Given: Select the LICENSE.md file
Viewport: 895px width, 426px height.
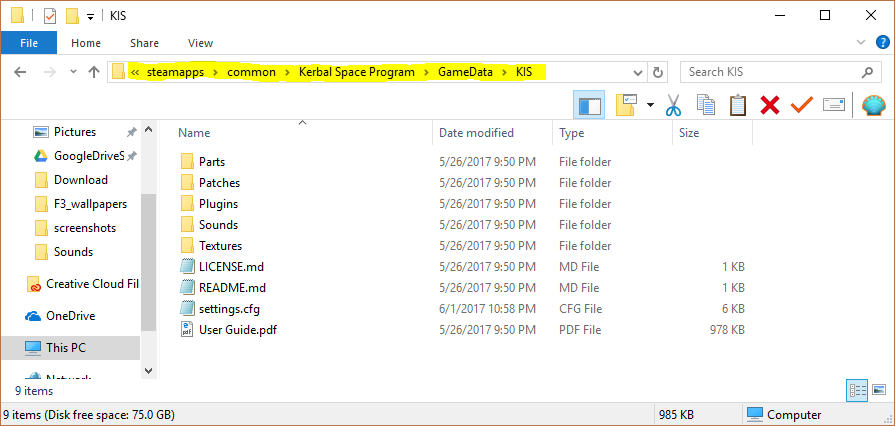Looking at the screenshot, I should pos(231,267).
